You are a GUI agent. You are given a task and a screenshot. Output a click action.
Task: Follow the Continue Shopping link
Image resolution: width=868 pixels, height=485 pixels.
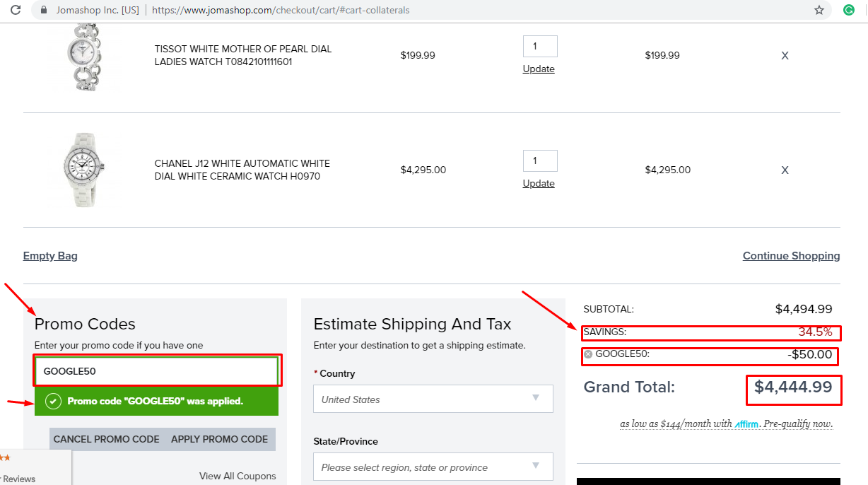click(x=792, y=256)
